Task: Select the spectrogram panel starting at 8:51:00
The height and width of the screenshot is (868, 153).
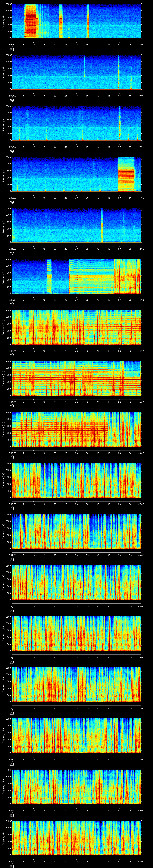Action: (x=77, y=736)
